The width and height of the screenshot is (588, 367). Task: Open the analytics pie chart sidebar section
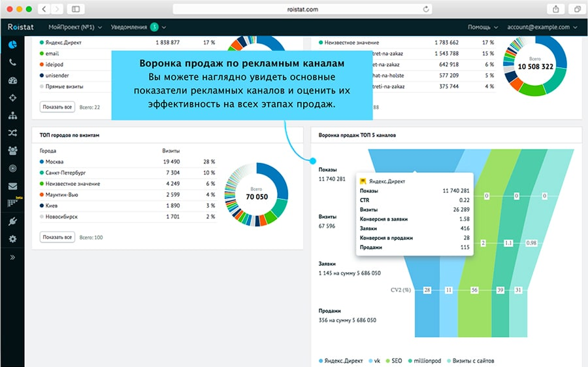coord(12,44)
